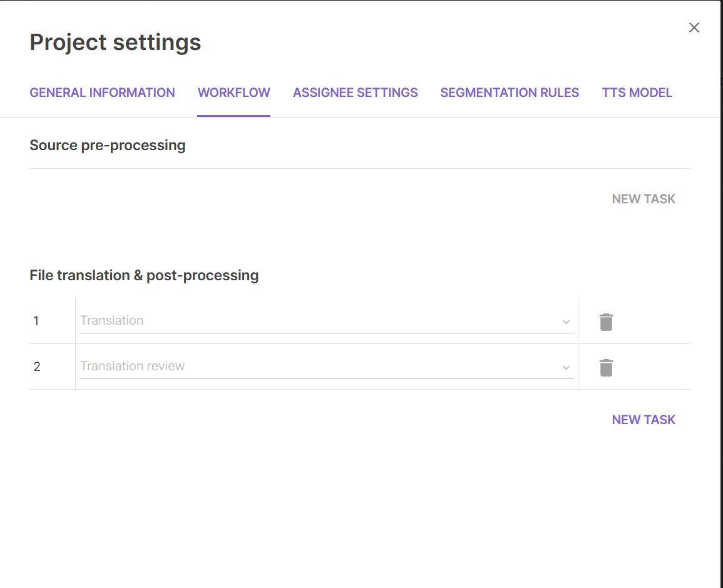Open the Assignee Settings tab

[x=355, y=93]
